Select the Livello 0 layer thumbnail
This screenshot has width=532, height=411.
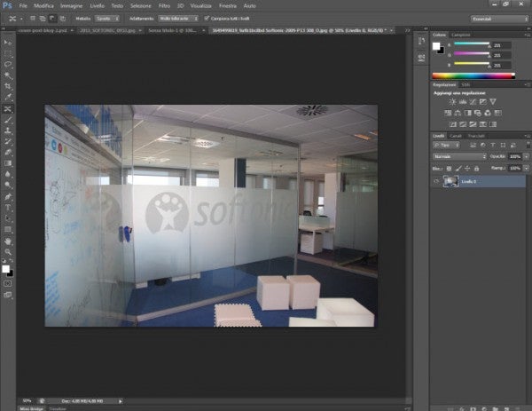pyautogui.click(x=450, y=181)
